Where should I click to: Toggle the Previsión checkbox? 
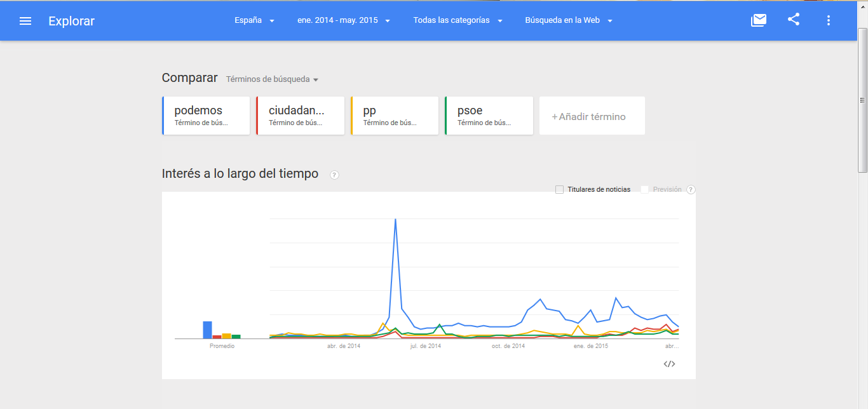(645, 189)
